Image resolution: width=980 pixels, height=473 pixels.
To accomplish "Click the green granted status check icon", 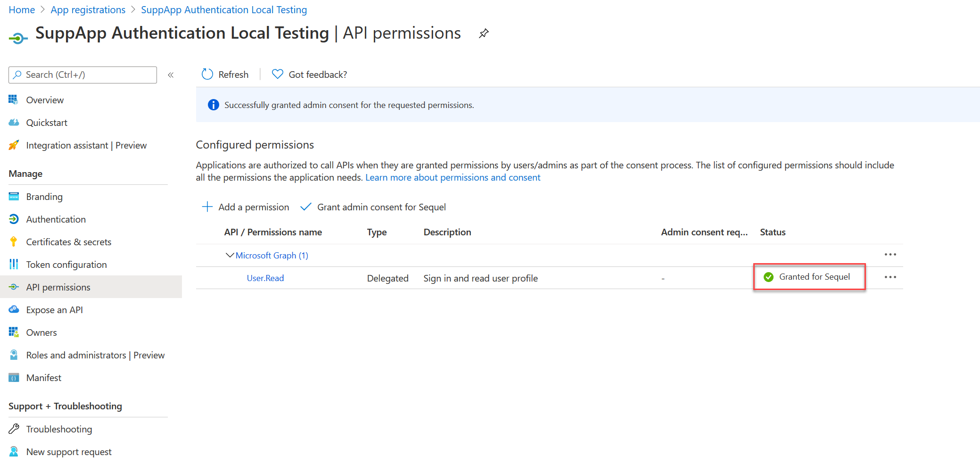I will click(x=768, y=277).
